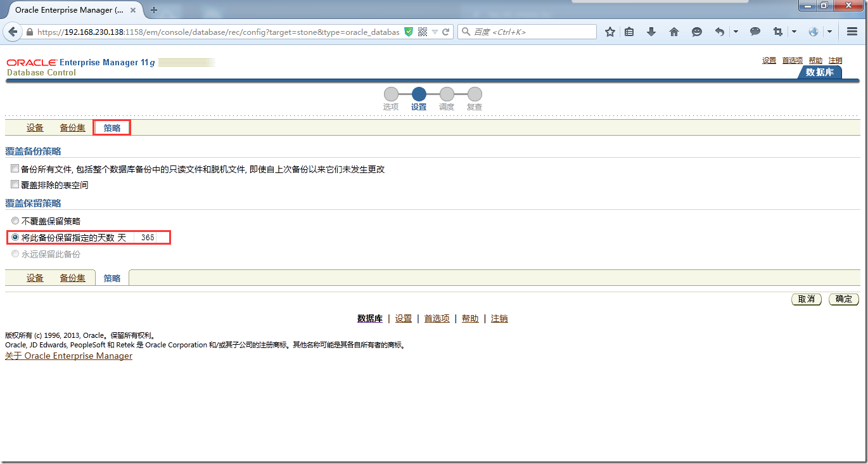
Task: Click the crop screenshot toolbar icon
Action: click(778, 32)
